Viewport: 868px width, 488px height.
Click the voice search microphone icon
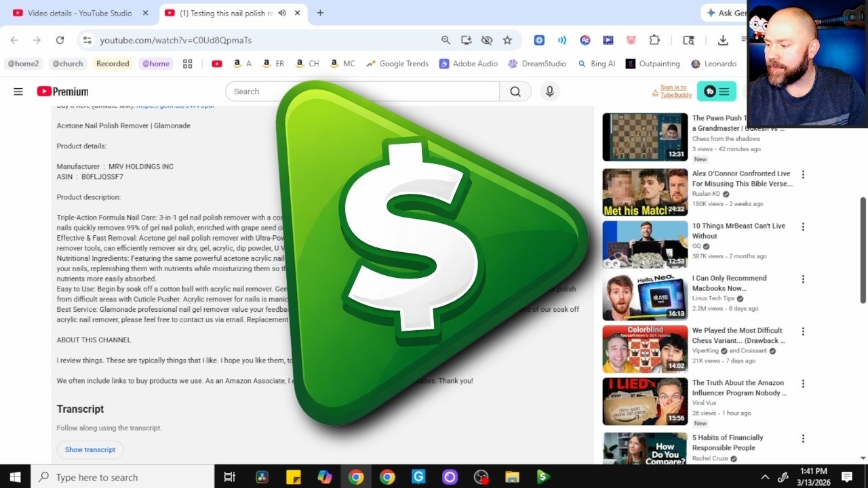pyautogui.click(x=549, y=91)
